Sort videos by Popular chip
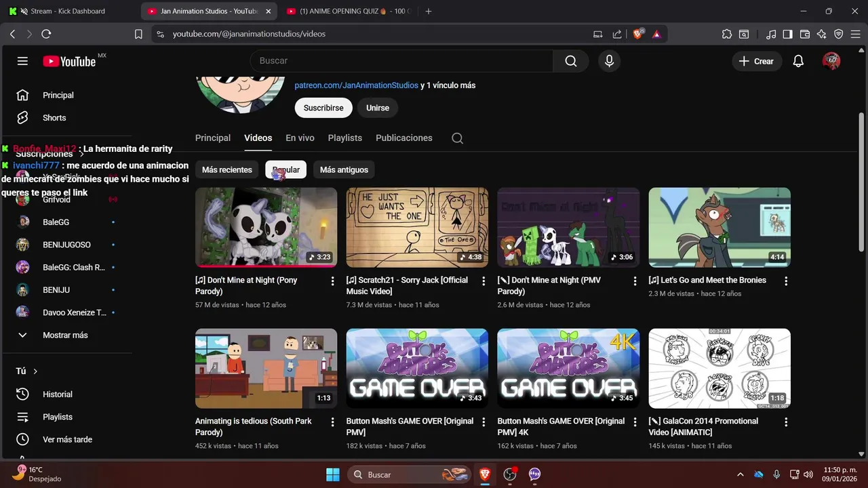 tap(286, 169)
